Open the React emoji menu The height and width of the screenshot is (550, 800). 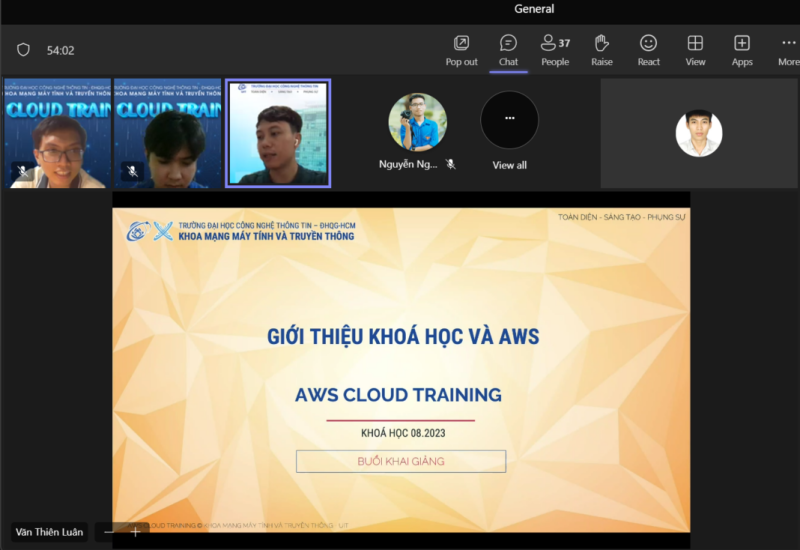(648, 51)
